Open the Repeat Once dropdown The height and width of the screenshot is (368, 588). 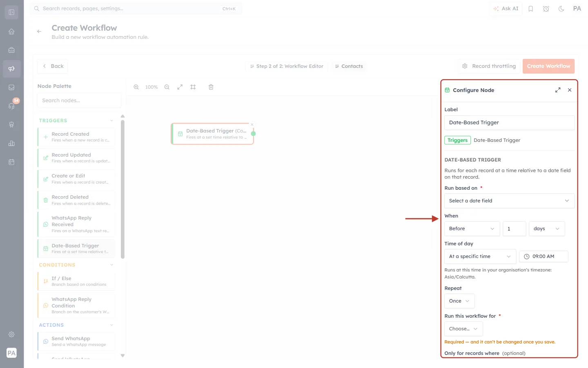tap(459, 301)
